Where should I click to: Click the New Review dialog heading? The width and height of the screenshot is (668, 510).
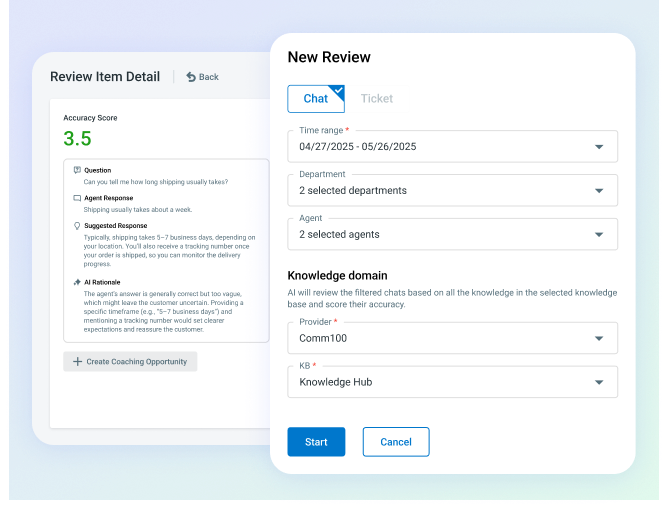328,57
